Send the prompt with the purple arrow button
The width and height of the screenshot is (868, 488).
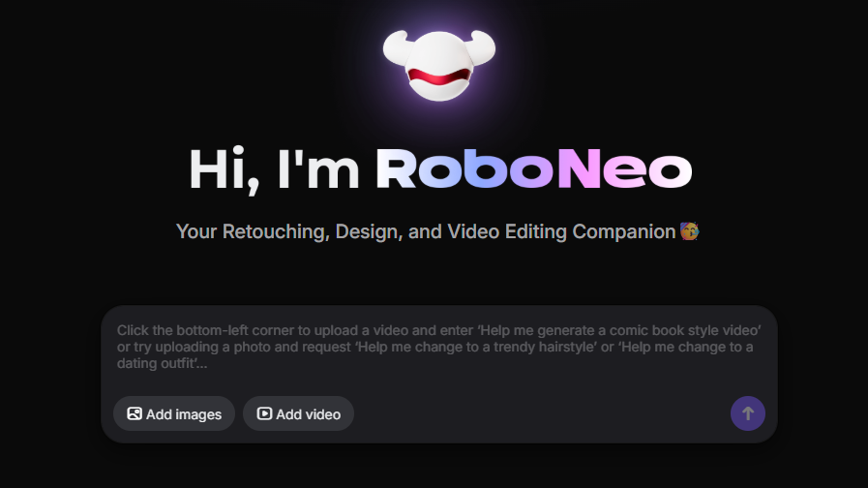pyautogui.click(x=747, y=413)
